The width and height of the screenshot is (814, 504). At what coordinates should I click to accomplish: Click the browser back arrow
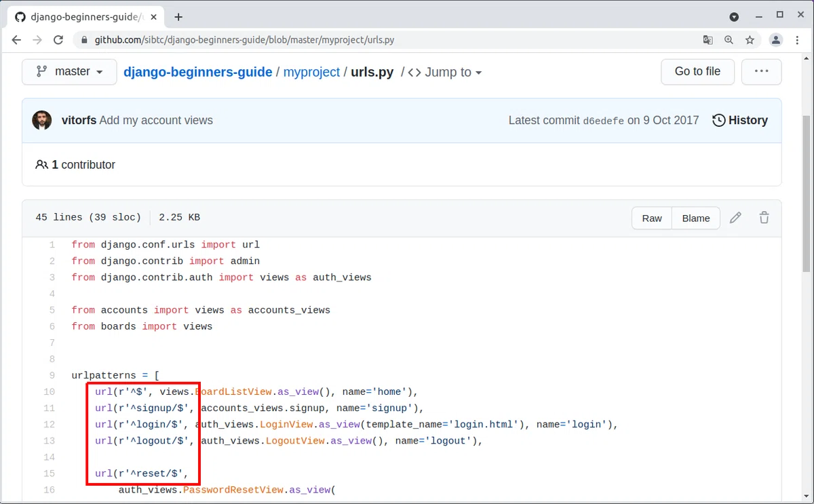tap(16, 40)
